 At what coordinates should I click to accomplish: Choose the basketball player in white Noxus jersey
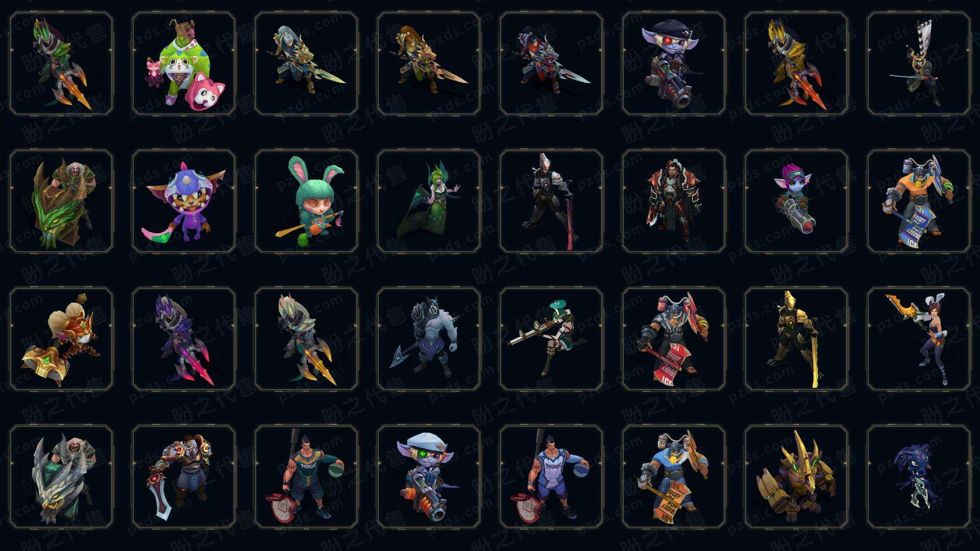click(551, 477)
